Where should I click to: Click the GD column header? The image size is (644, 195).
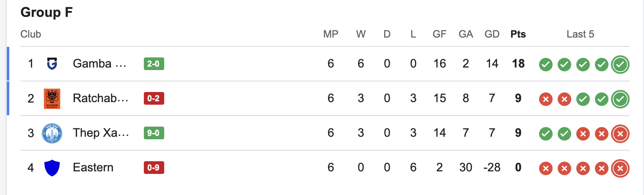pos(492,35)
